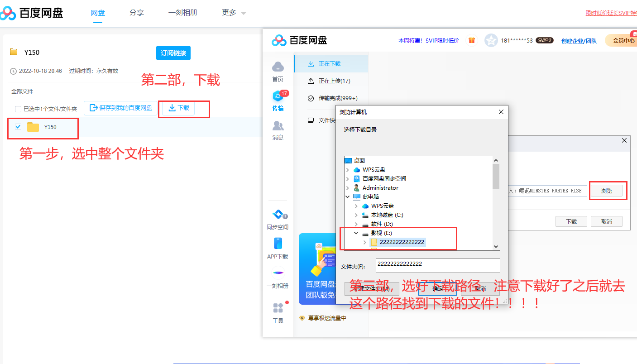The height and width of the screenshot is (364, 637).
Task: Click the Y150 folder icon in file row
Action: 33,127
